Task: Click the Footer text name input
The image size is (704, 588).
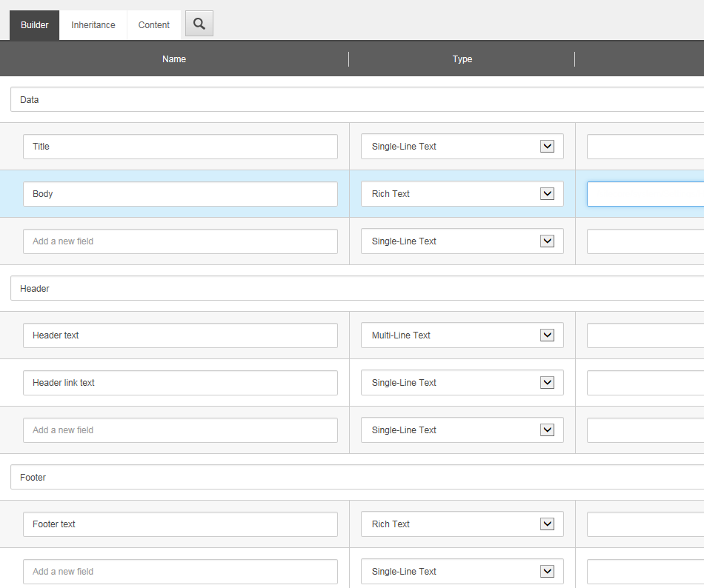Action: (180, 524)
